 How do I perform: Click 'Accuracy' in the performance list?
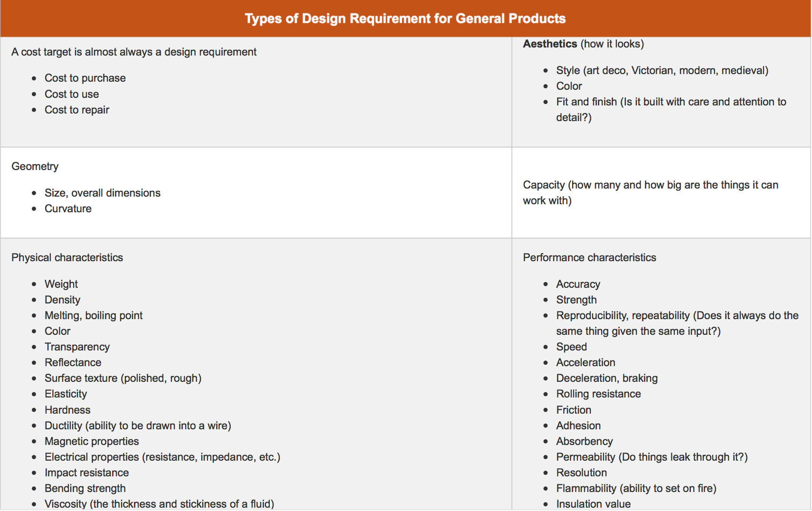click(x=578, y=284)
